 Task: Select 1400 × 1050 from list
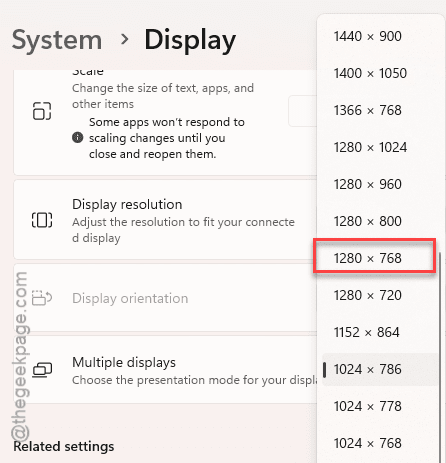coord(375,73)
